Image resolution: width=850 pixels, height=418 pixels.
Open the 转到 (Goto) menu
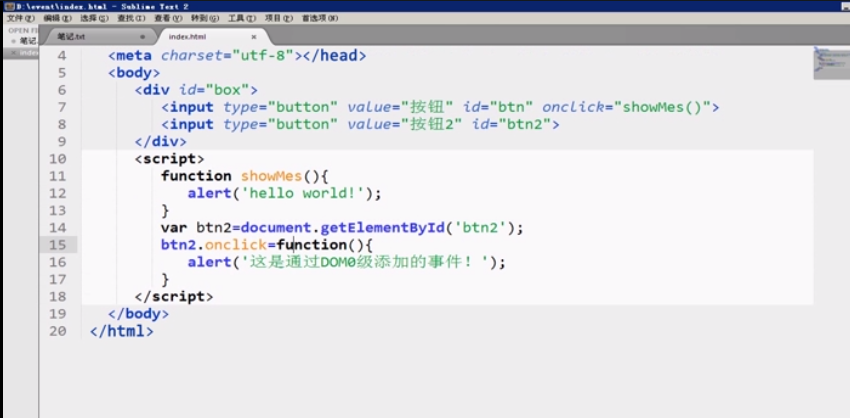coord(205,18)
